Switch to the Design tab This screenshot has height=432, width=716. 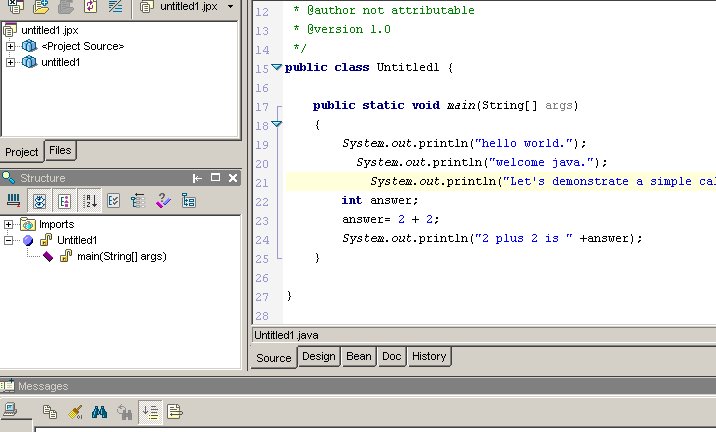[x=319, y=356]
